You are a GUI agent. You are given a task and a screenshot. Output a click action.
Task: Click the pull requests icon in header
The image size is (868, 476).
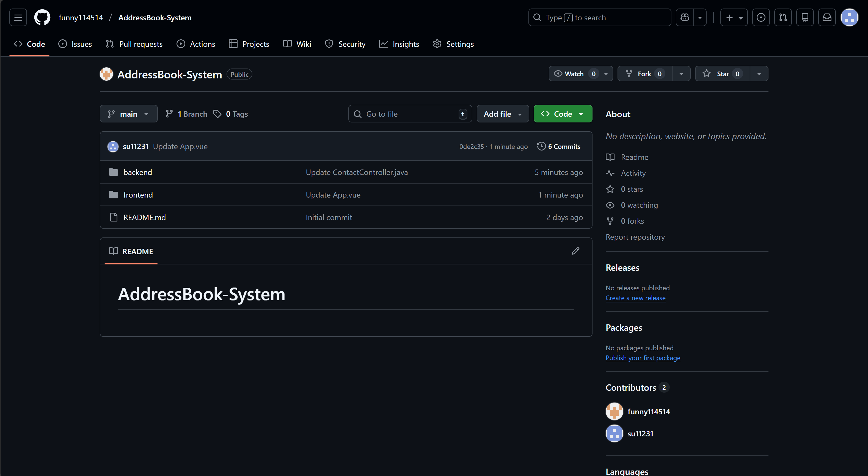pos(783,18)
